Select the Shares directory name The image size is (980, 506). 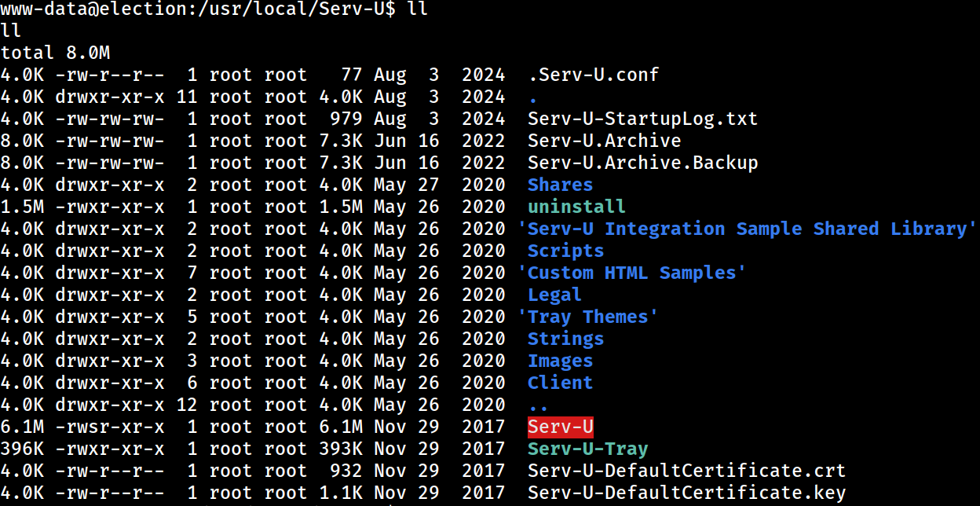(560, 185)
